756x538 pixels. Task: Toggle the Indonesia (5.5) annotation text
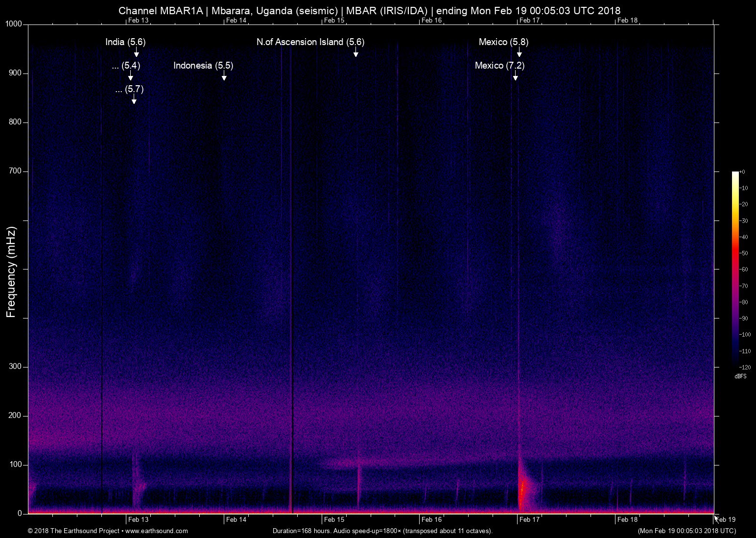pyautogui.click(x=204, y=65)
